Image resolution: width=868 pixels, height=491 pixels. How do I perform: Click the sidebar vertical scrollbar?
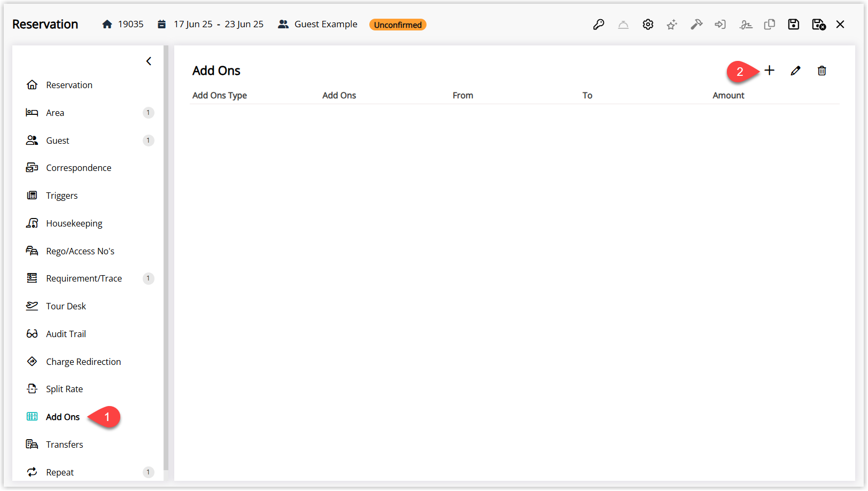(166, 258)
